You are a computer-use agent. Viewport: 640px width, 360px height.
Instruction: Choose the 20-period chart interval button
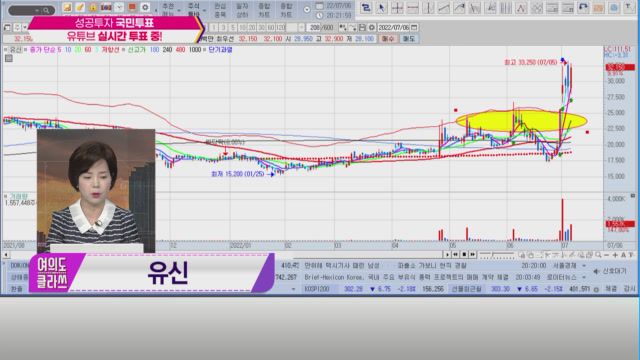[252, 28]
